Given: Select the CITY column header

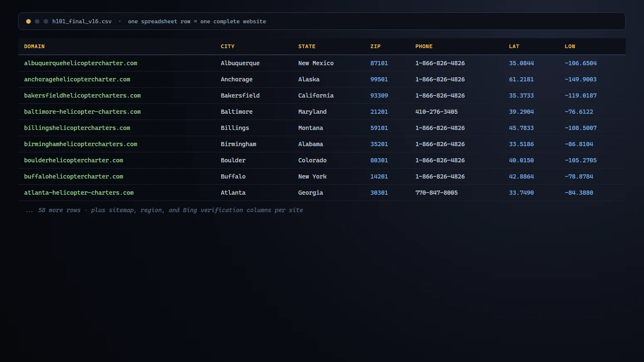Looking at the screenshot, I should [228, 46].
